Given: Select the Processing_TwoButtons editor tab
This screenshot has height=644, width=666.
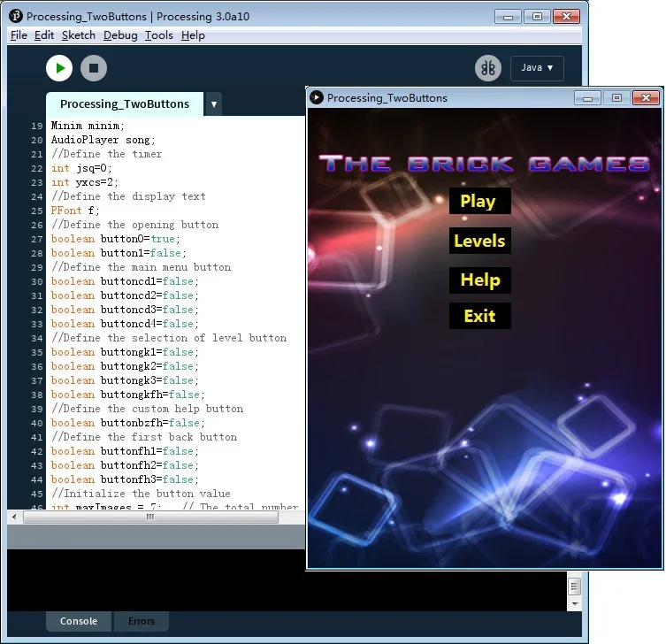Looking at the screenshot, I should coord(125,104).
